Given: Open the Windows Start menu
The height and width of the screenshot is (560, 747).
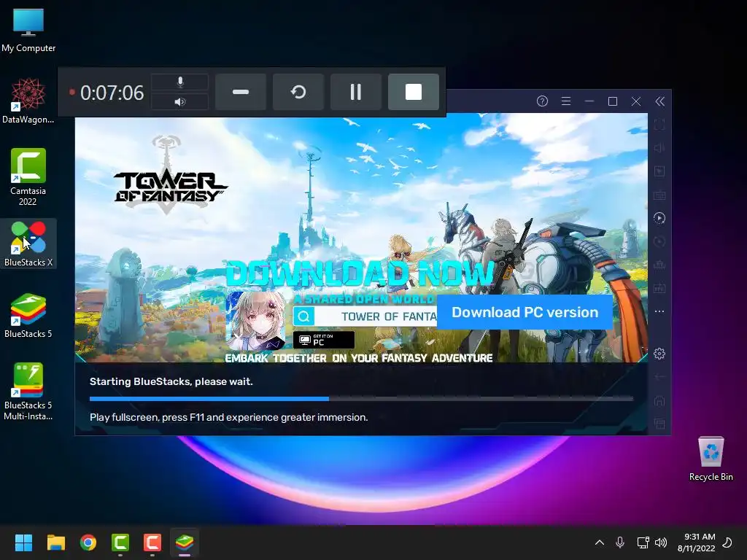Looking at the screenshot, I should coord(23,542).
